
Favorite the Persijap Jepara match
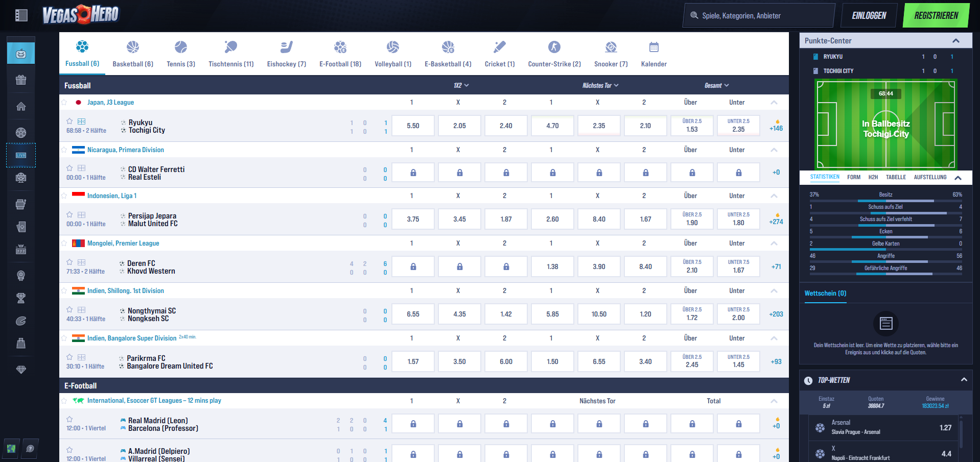tap(69, 215)
